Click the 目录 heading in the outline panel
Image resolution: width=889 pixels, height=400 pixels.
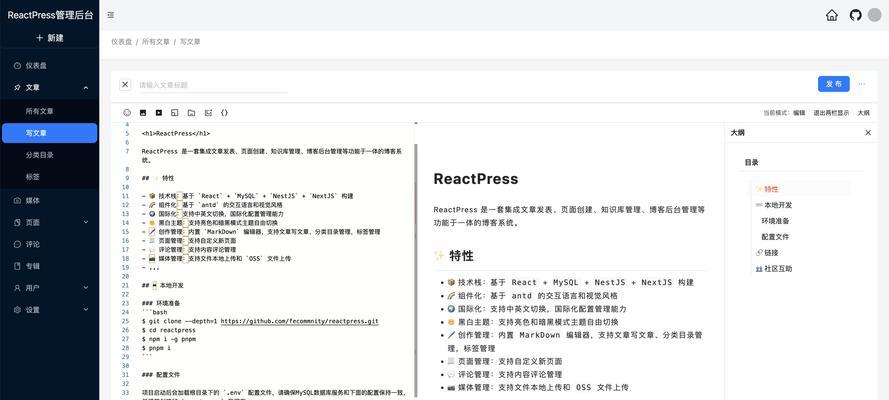click(751, 163)
